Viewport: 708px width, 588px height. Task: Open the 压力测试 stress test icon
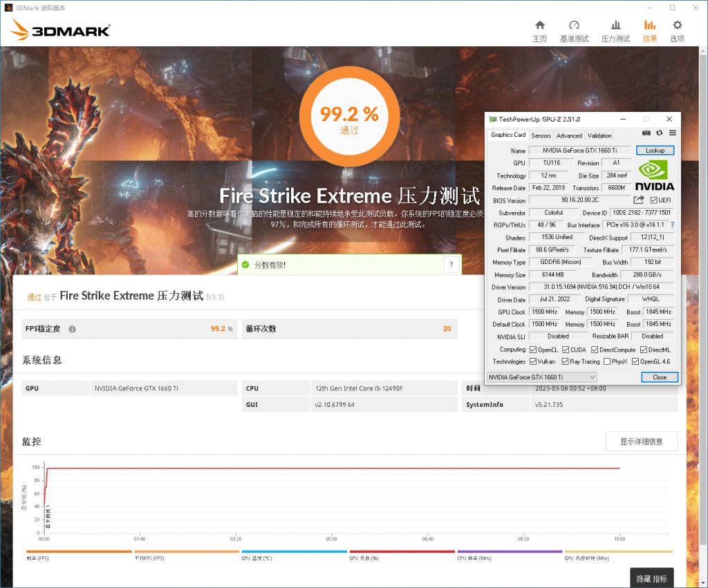point(615,28)
